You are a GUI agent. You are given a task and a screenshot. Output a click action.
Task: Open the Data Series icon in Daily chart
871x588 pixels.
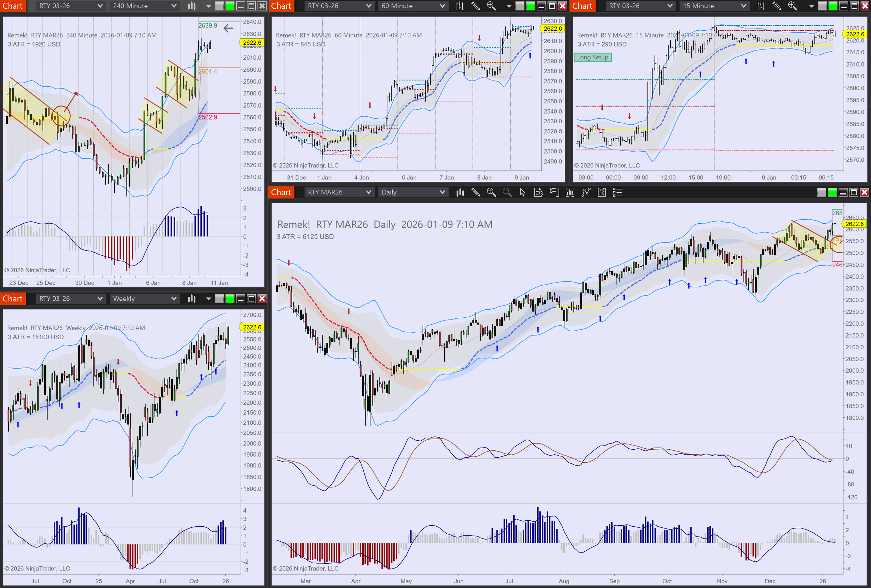[x=460, y=192]
